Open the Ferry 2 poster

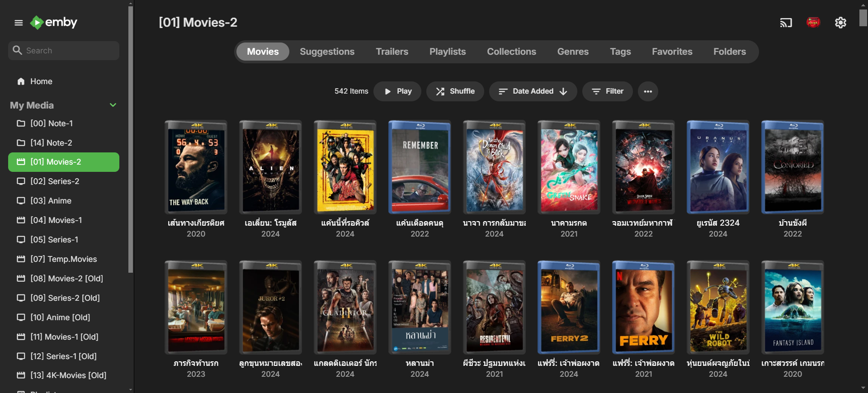569,307
